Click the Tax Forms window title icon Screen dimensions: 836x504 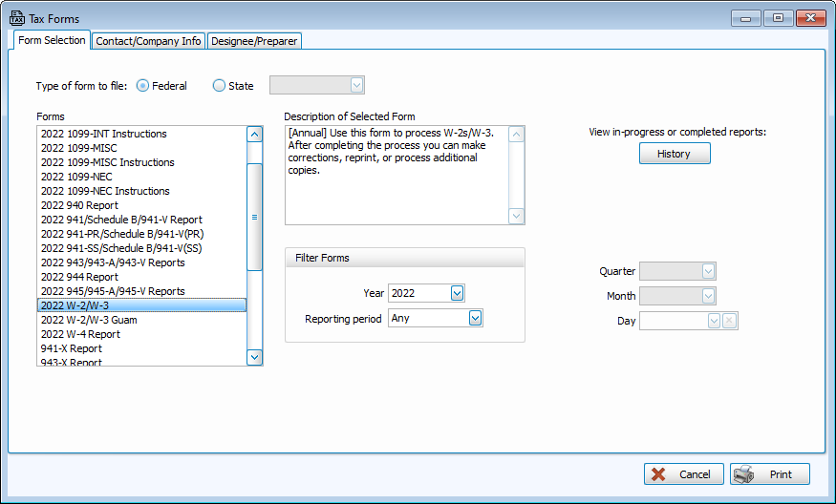click(x=17, y=18)
